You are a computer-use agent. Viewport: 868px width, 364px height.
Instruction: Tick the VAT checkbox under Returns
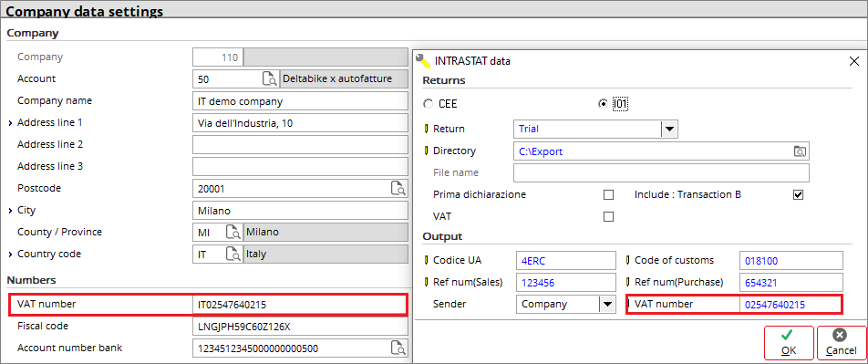click(x=608, y=216)
